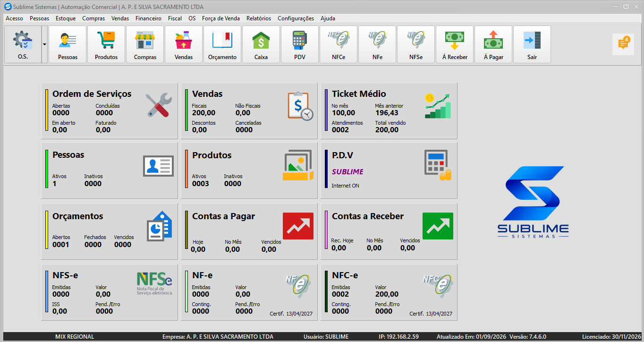Click the NFS-e card title

coord(65,275)
